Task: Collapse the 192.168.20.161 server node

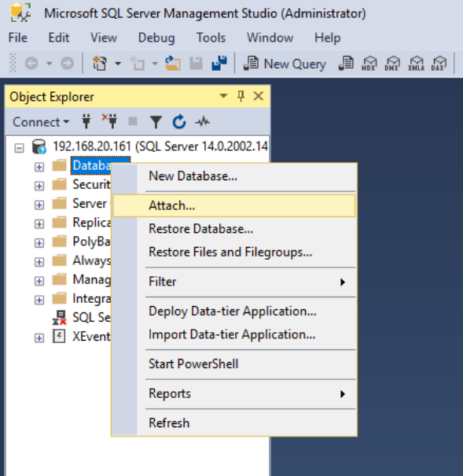Action: click(19, 148)
